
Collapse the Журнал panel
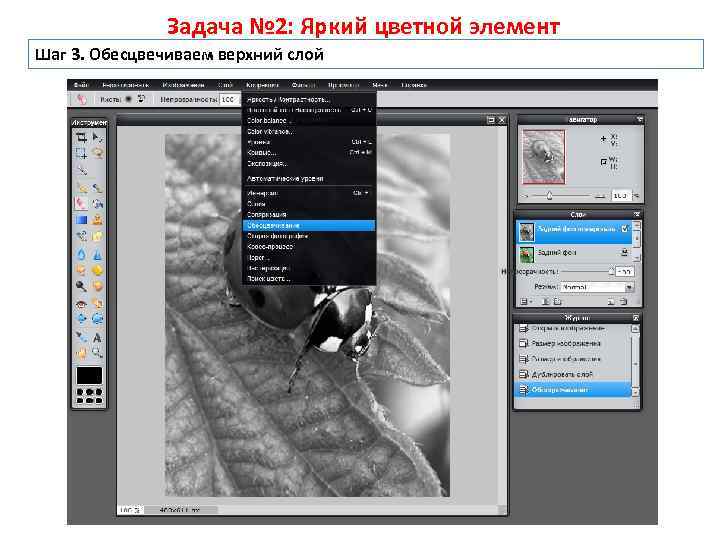[x=636, y=317]
